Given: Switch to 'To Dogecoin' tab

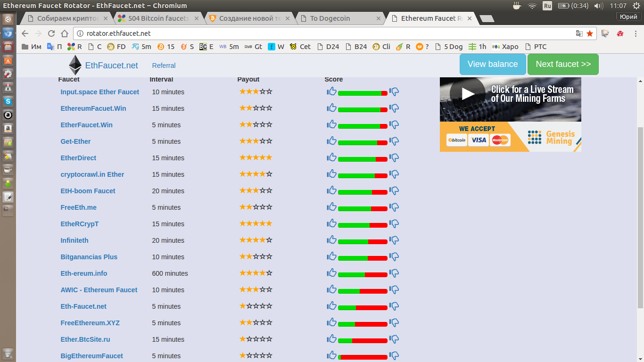Looking at the screenshot, I should (340, 18).
